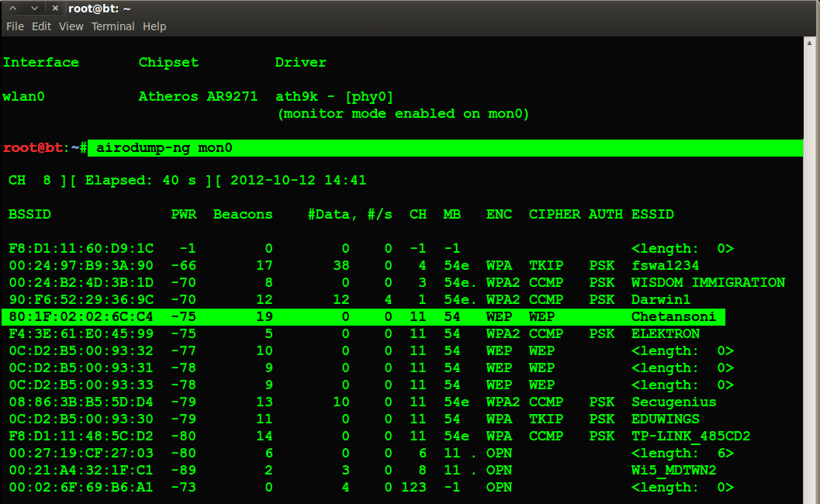Open the File menu

[x=15, y=26]
